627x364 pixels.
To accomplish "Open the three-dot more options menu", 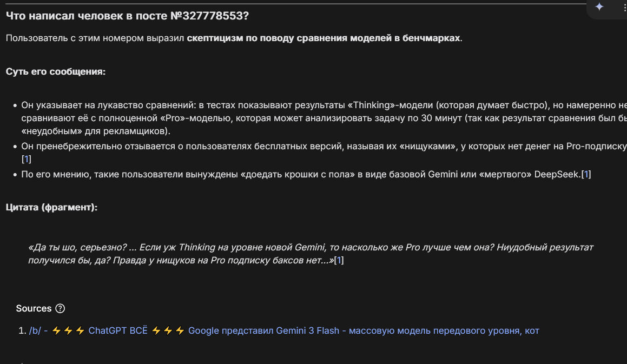I will click(x=624, y=7).
